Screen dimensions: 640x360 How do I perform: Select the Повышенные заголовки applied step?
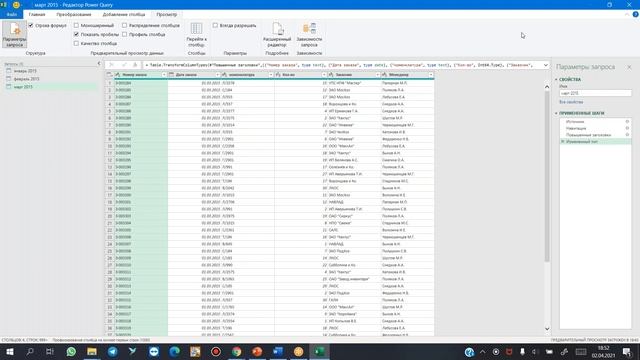coord(588,135)
